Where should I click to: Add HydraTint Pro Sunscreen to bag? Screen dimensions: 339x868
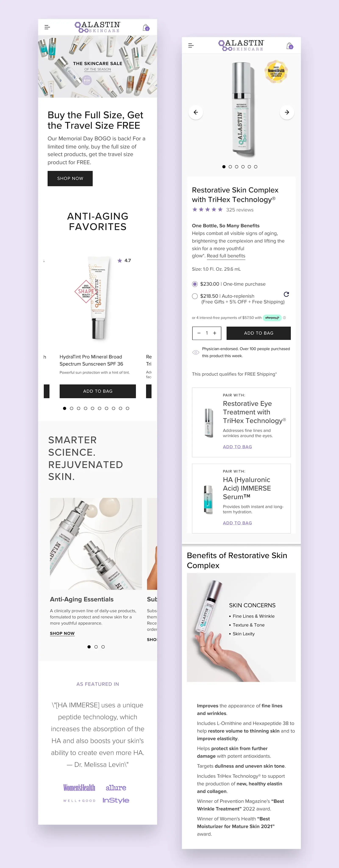pos(98,391)
